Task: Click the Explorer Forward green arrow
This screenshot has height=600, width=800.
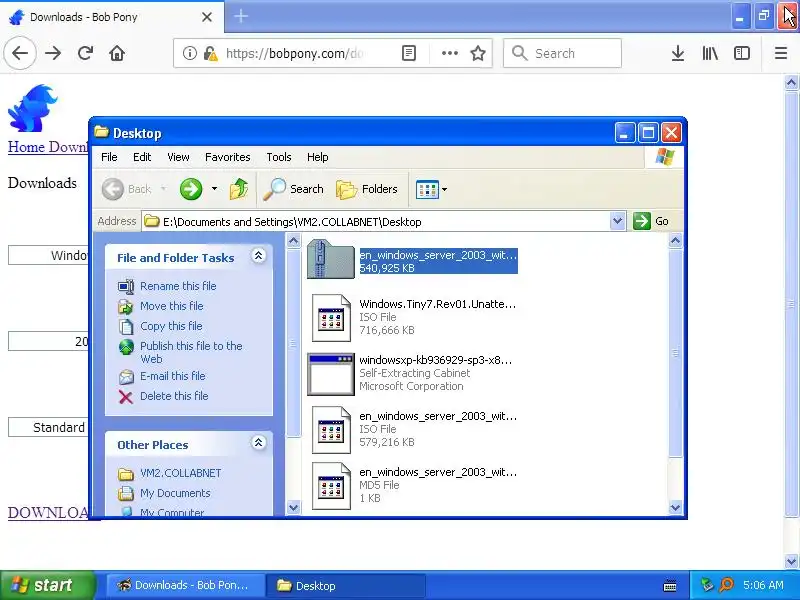Action: pos(191,189)
